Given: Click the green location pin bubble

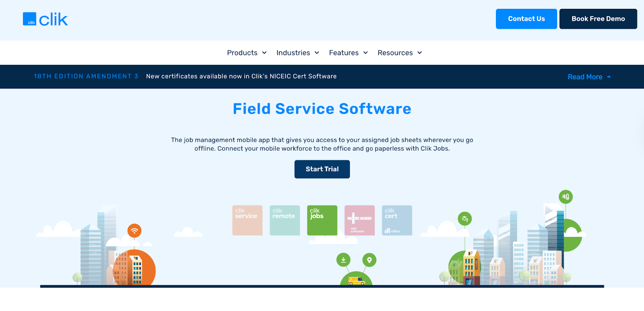Looking at the screenshot, I should [369, 260].
